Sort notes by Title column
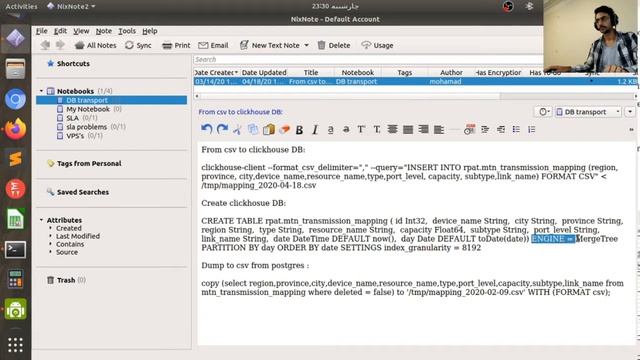Image resolution: width=640 pixels, height=360 pixels. click(x=311, y=73)
